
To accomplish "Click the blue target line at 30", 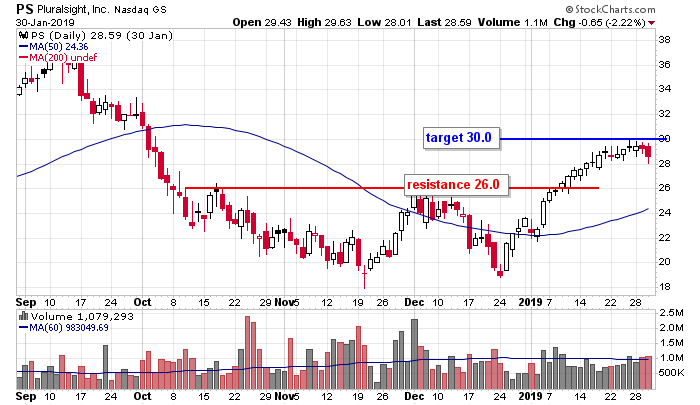I will pos(584,139).
